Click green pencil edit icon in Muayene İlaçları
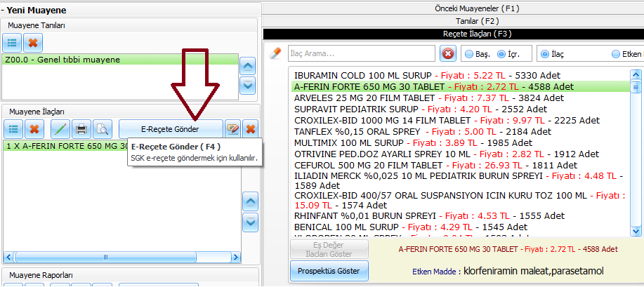 (x=60, y=129)
